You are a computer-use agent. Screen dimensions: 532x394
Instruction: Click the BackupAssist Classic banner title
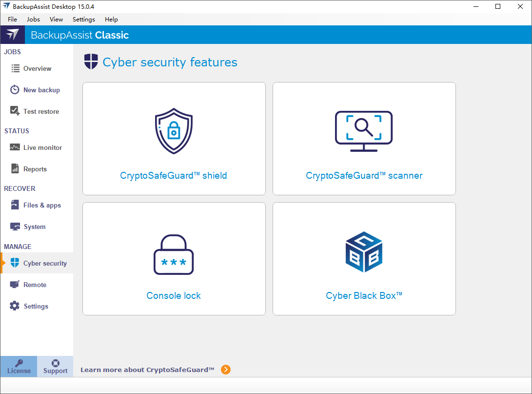click(80, 35)
